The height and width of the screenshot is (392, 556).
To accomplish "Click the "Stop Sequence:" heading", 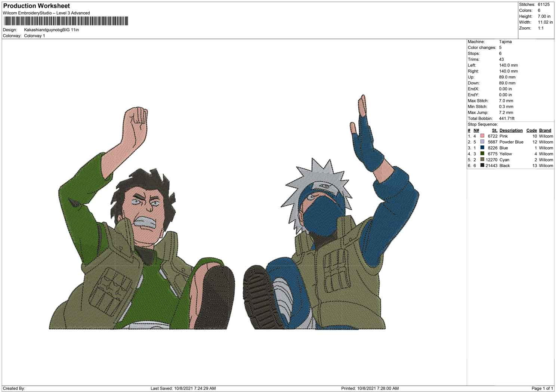I will click(483, 124).
